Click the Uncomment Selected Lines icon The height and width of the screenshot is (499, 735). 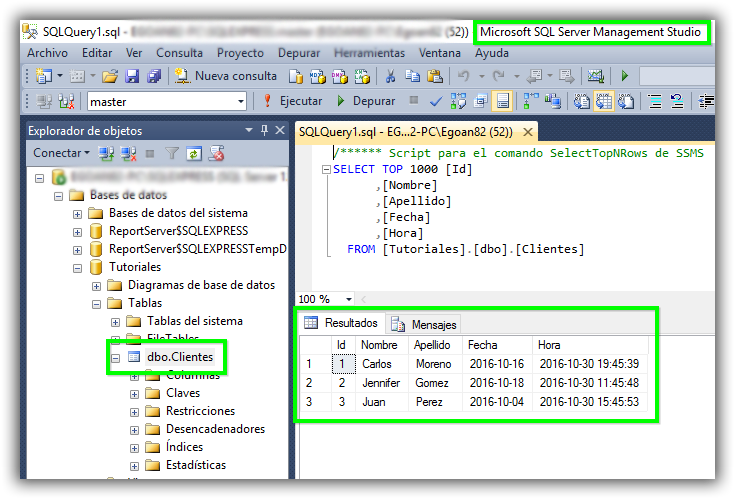(x=677, y=101)
